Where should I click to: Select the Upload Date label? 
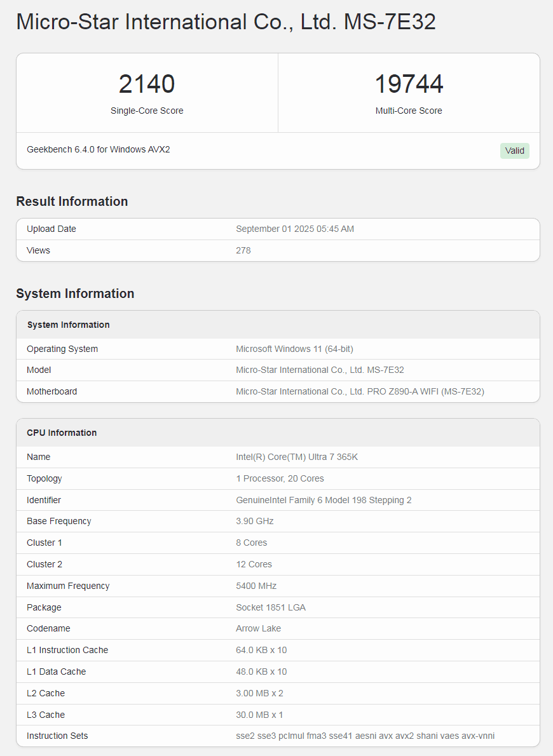pyautogui.click(x=51, y=229)
